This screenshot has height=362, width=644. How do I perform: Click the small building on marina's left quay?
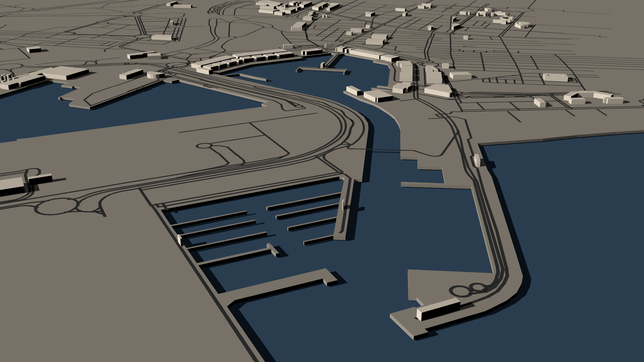tap(180, 239)
